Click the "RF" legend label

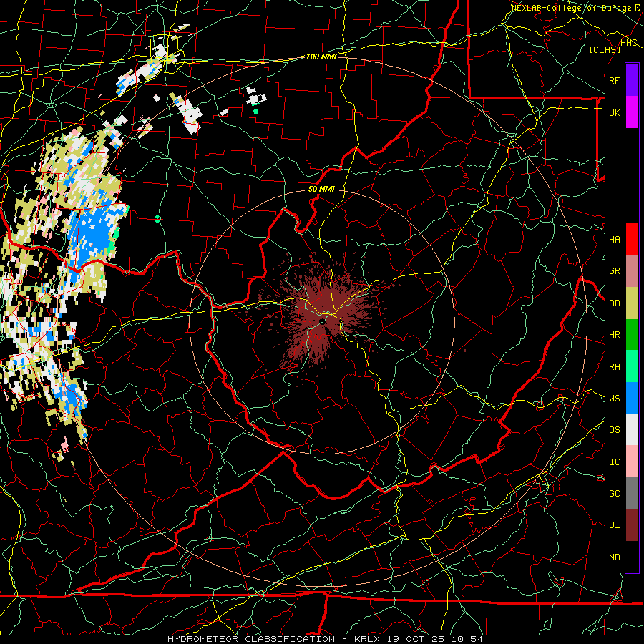click(x=614, y=80)
